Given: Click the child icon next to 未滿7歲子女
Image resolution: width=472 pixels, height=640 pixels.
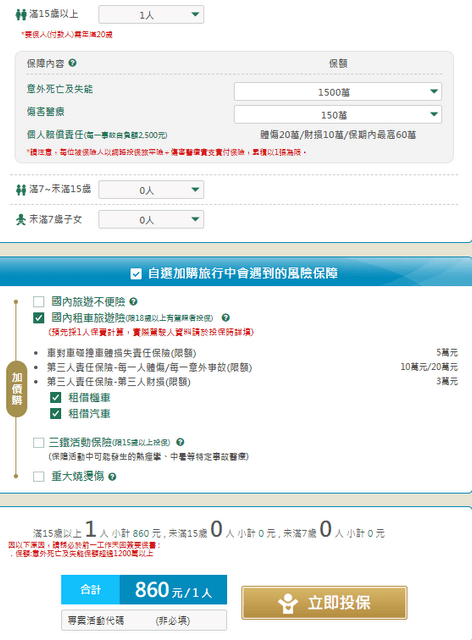Looking at the screenshot, I should pos(21,220).
